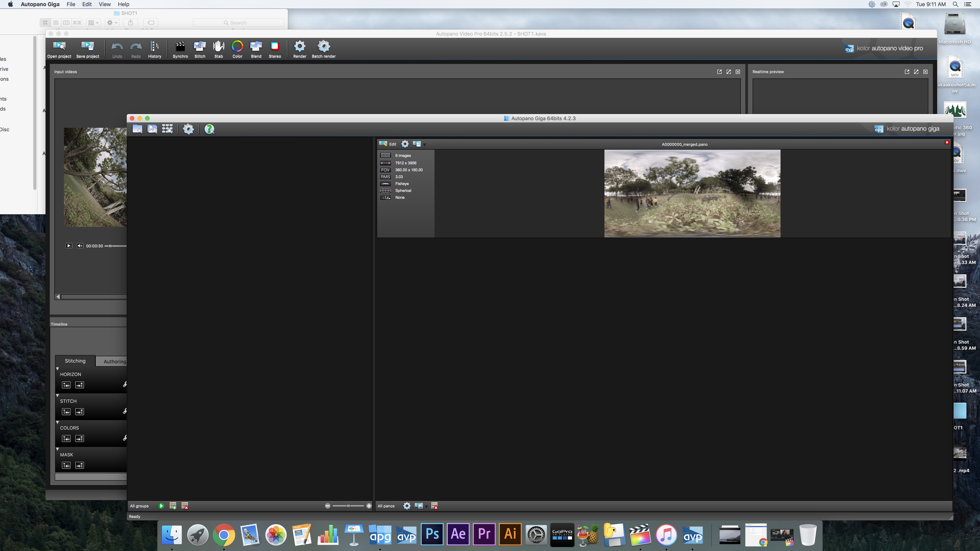Open the pano render dropdown arrow beside Edit
The image size is (980, 551).
425,144
